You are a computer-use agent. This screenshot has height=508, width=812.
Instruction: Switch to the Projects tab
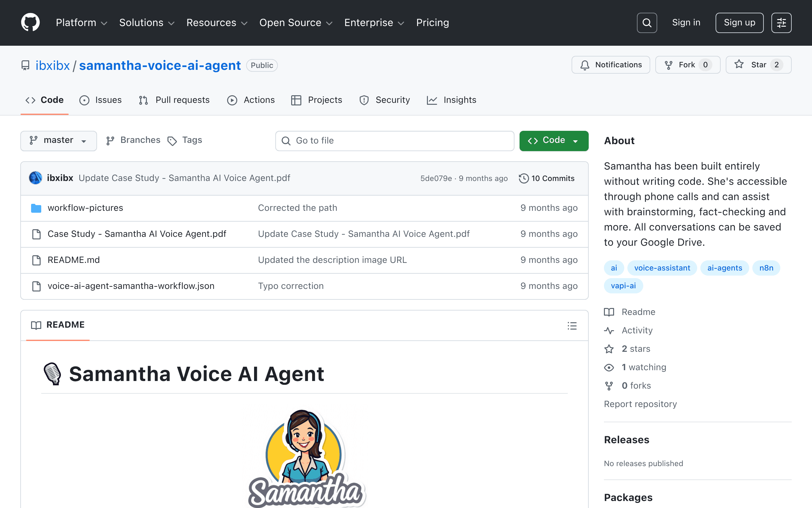coord(317,100)
